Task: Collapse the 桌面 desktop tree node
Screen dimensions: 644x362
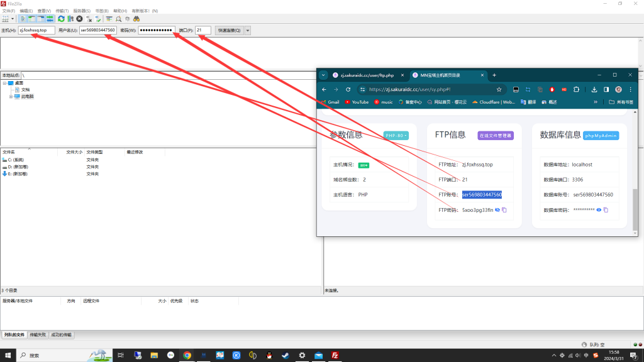Action: point(4,83)
